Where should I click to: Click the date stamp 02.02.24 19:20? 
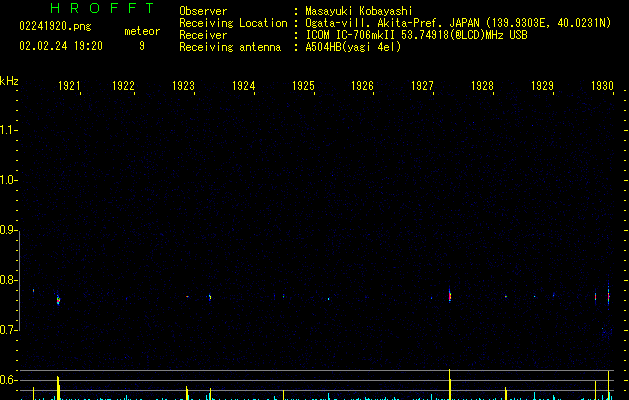(61, 46)
